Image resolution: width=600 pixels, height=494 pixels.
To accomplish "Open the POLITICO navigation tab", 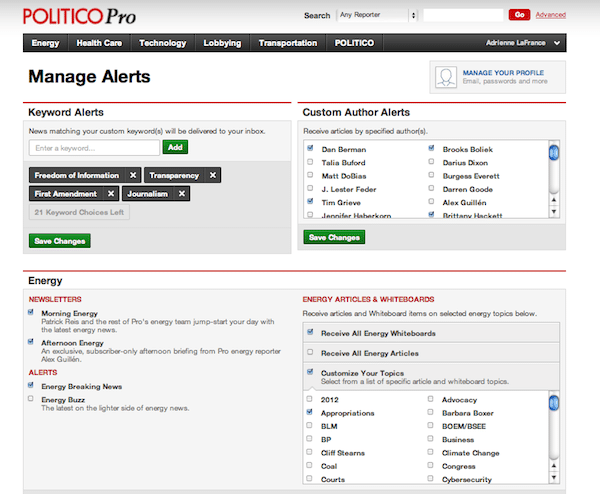I will pyautogui.click(x=354, y=43).
